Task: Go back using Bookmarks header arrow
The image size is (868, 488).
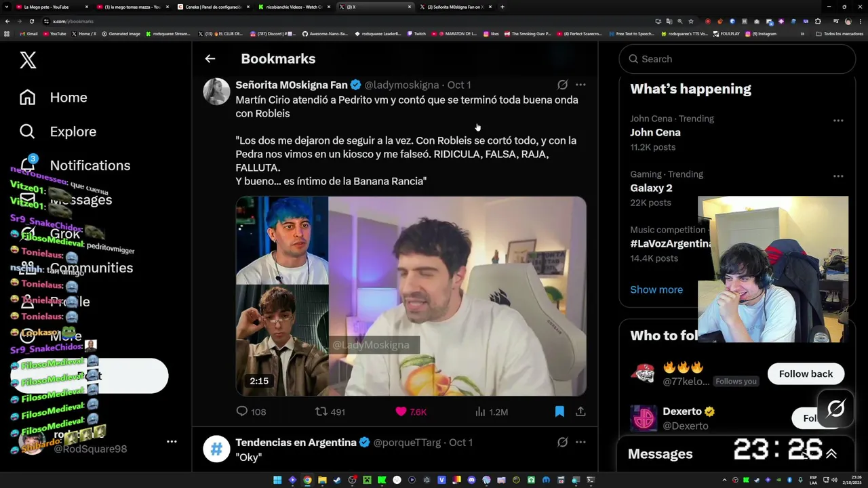Action: click(210, 59)
